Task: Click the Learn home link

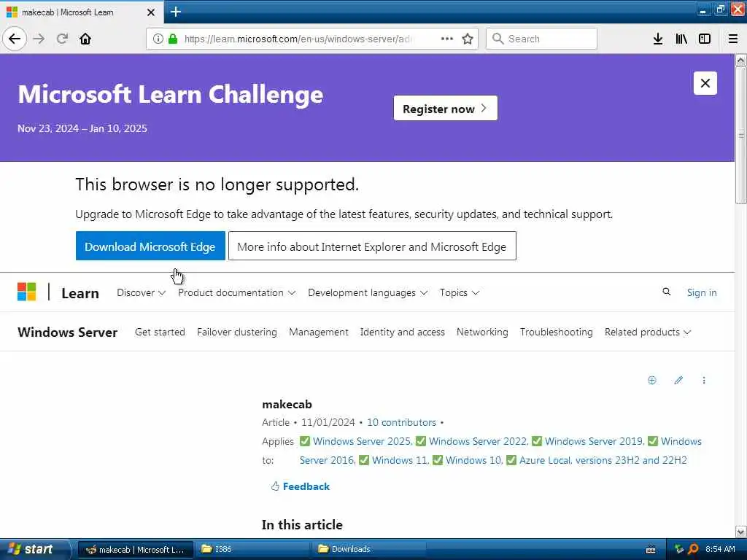Action: 80,293
